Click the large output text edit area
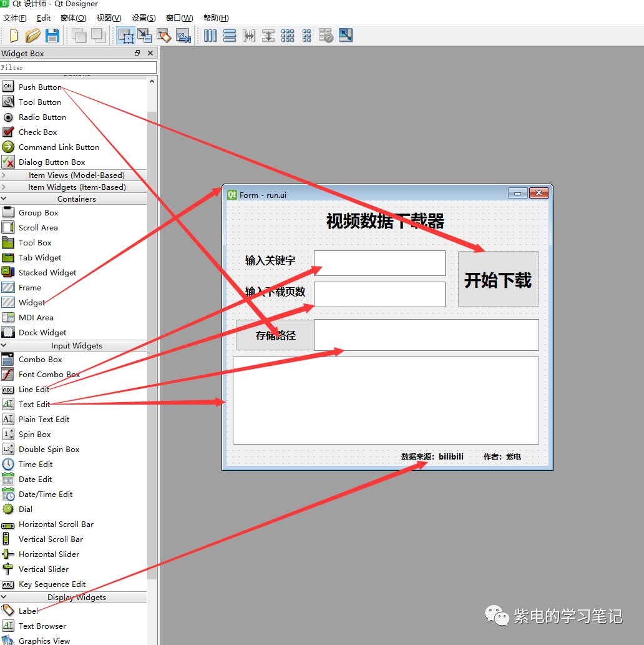The height and width of the screenshot is (645, 644). click(386, 401)
